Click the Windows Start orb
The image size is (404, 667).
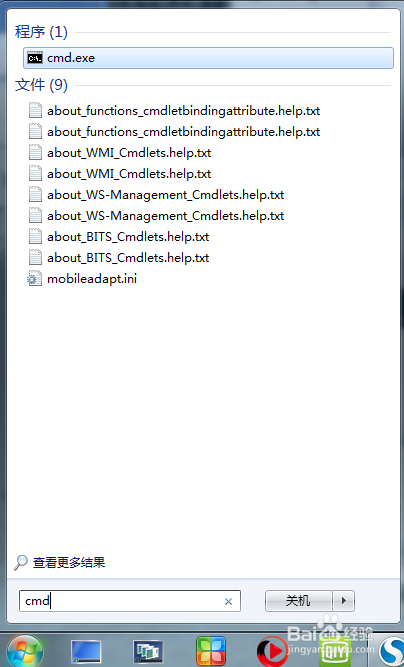click(25, 651)
